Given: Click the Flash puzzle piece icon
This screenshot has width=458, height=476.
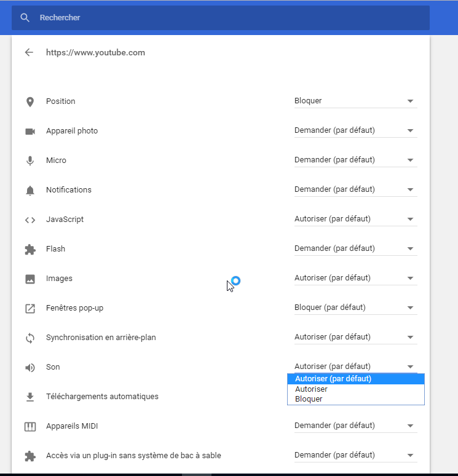Looking at the screenshot, I should pos(30,249).
